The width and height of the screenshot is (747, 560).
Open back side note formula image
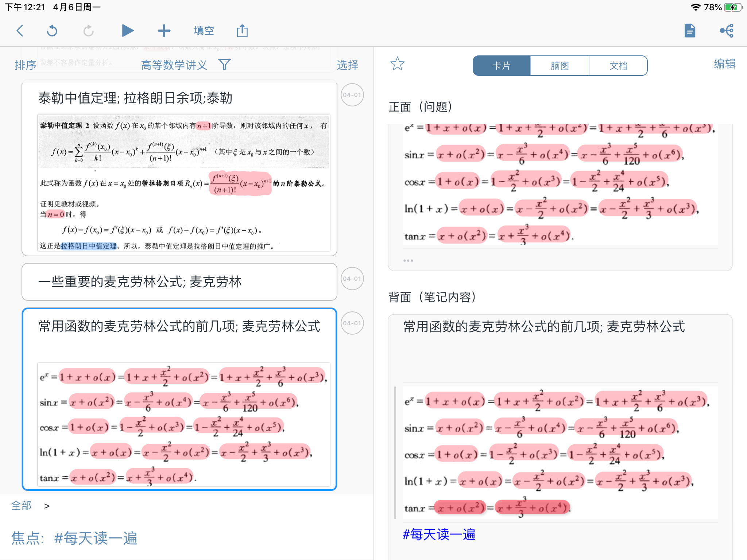[x=560, y=452]
